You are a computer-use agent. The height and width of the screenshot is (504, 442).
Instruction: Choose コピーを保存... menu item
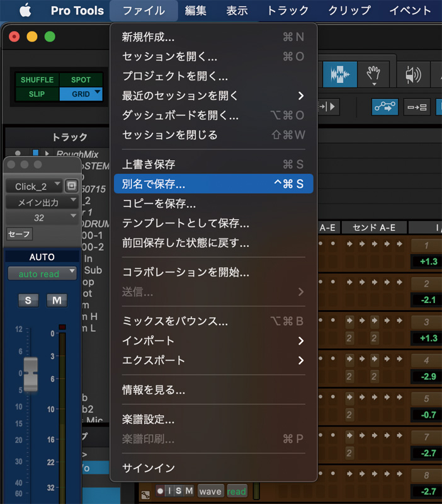pyautogui.click(x=213, y=203)
